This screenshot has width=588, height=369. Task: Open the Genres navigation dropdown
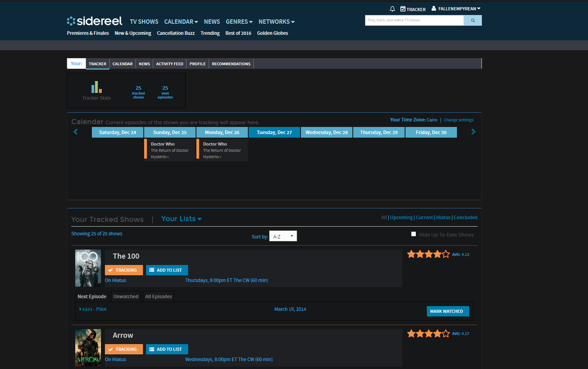(x=239, y=22)
